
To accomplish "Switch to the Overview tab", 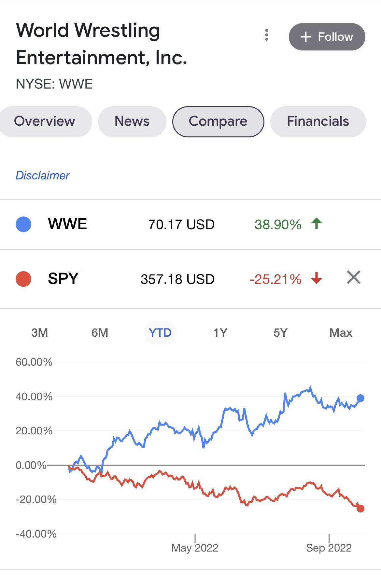I will (45, 121).
